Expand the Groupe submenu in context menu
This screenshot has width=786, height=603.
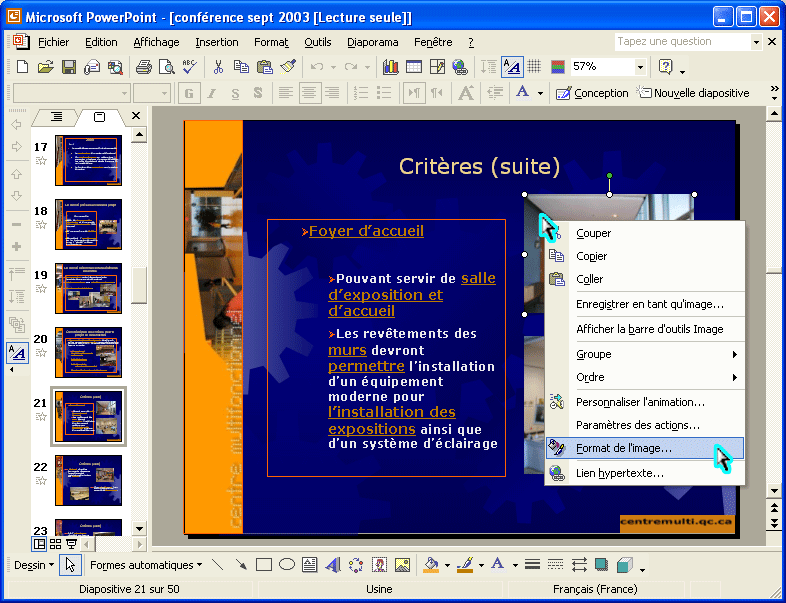[x=645, y=354]
